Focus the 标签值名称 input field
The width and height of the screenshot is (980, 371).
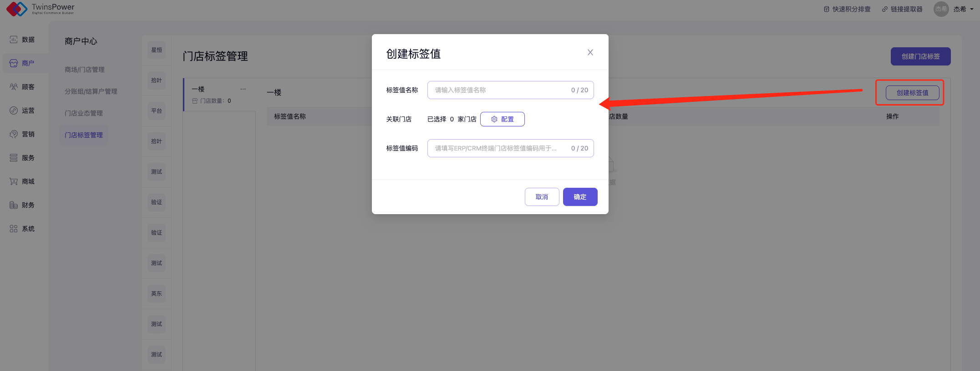[498, 90]
